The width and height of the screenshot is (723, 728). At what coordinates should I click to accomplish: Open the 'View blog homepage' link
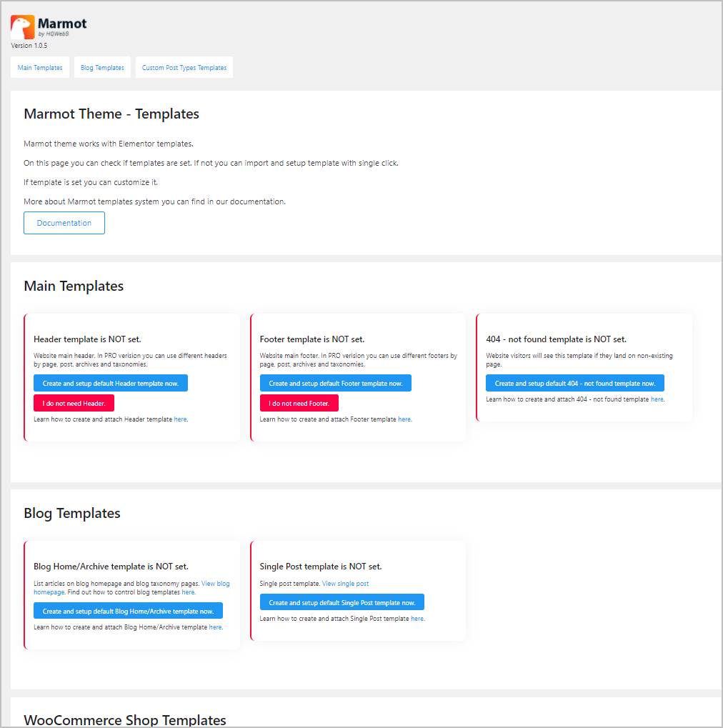tap(215, 584)
